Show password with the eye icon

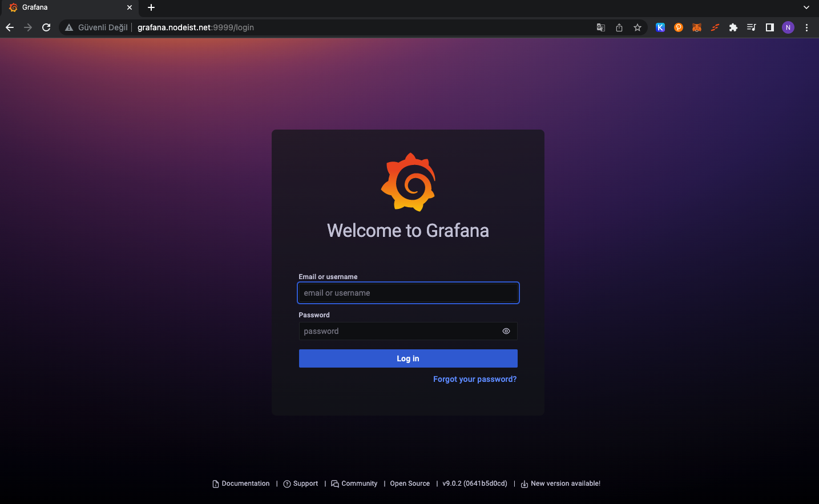pos(506,331)
